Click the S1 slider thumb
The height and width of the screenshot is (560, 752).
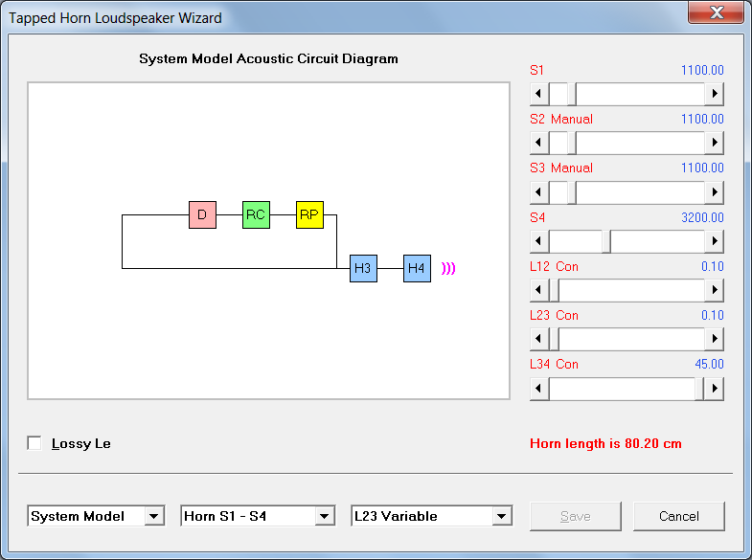click(572, 94)
